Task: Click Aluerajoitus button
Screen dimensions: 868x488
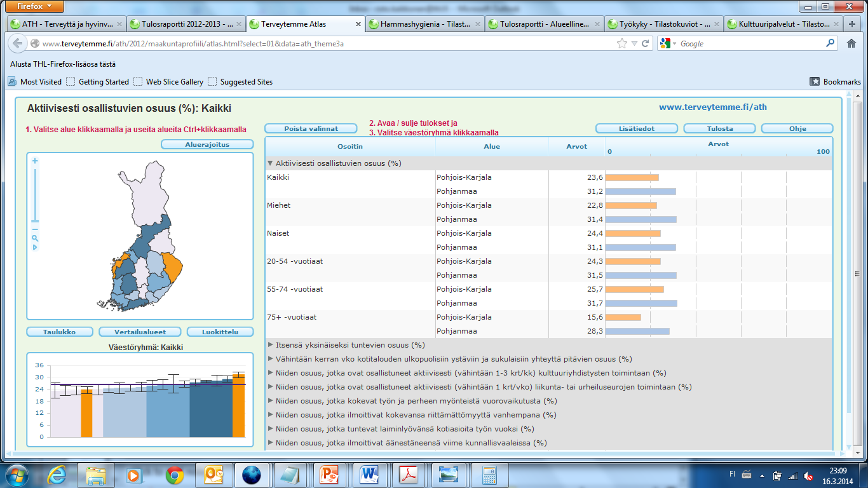Action: coord(207,144)
